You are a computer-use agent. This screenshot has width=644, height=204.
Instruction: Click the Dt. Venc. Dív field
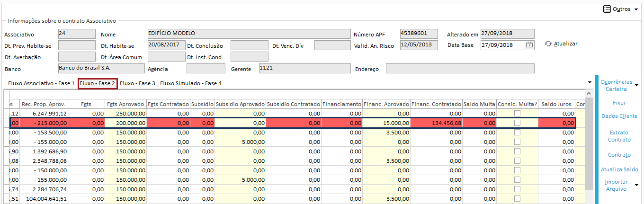click(x=332, y=45)
